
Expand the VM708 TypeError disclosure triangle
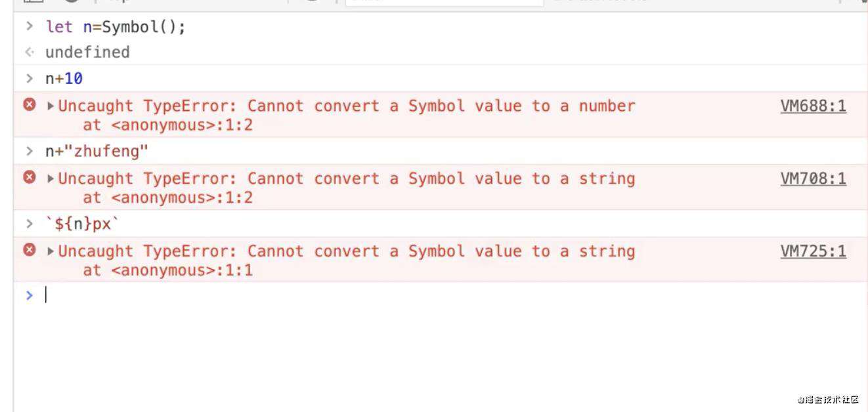tap(51, 178)
